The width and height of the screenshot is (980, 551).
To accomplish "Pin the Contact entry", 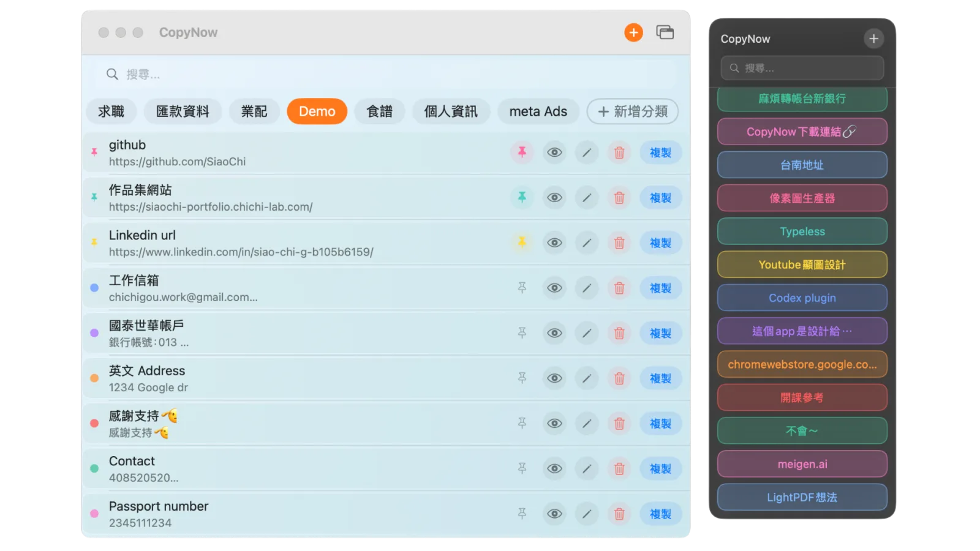I will coord(522,468).
